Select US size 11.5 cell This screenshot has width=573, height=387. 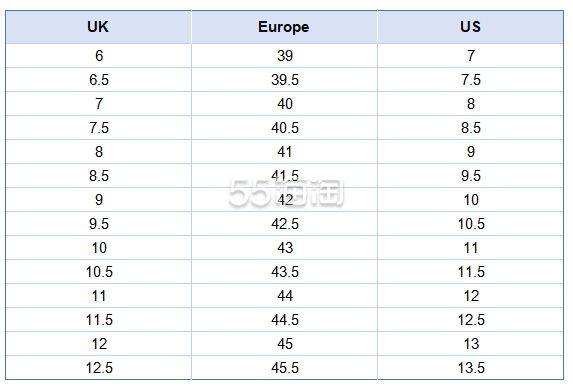click(x=470, y=272)
